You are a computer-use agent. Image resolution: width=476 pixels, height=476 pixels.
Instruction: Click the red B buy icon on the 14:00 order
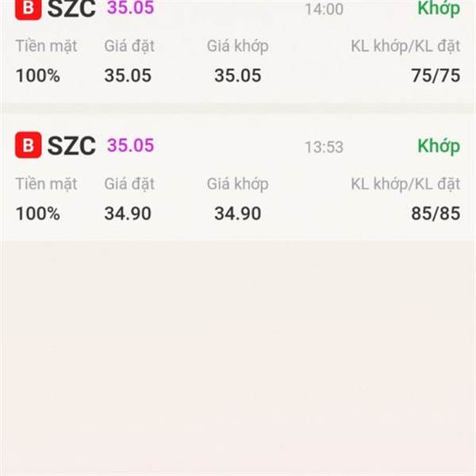pyautogui.click(x=28, y=8)
